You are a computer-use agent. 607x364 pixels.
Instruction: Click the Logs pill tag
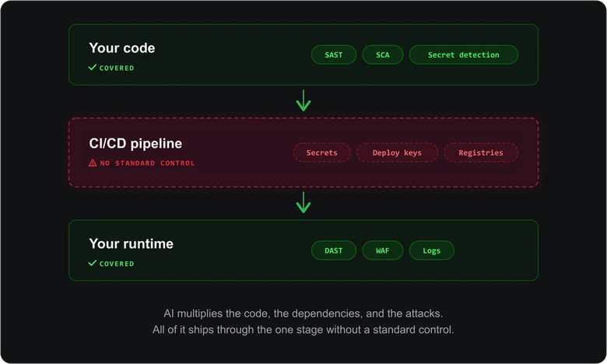[x=431, y=250]
